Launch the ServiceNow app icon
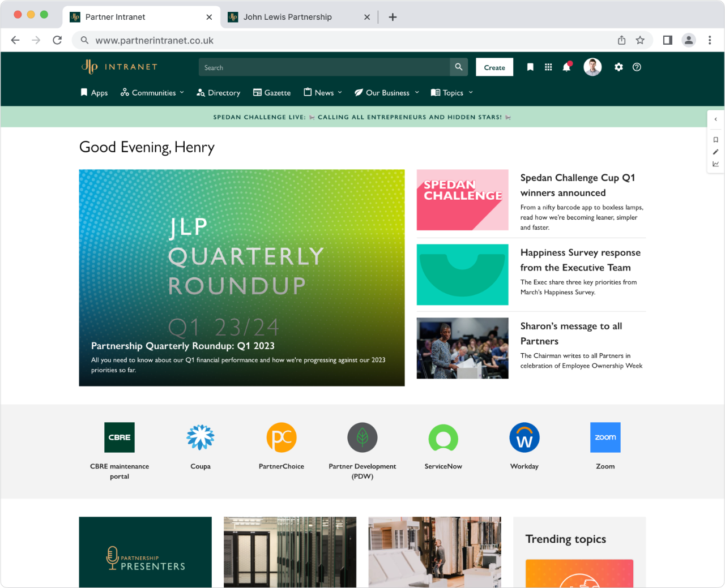Image resolution: width=725 pixels, height=588 pixels. (x=443, y=437)
